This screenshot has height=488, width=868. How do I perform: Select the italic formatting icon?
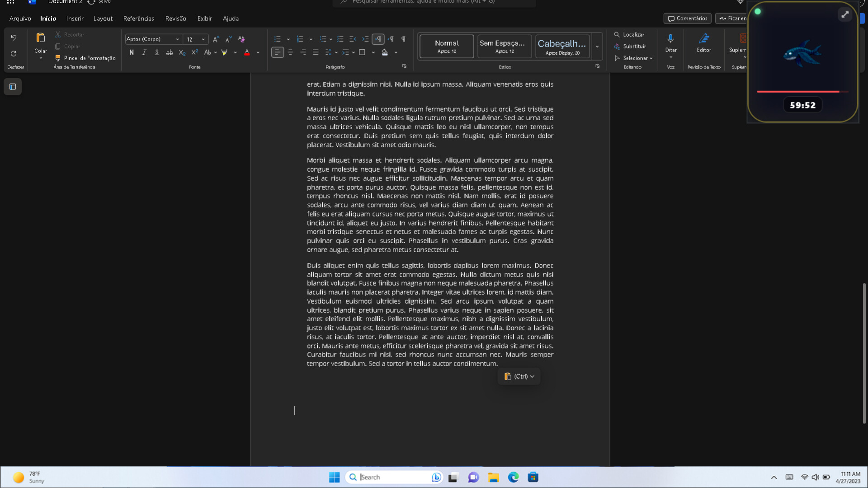coord(144,52)
